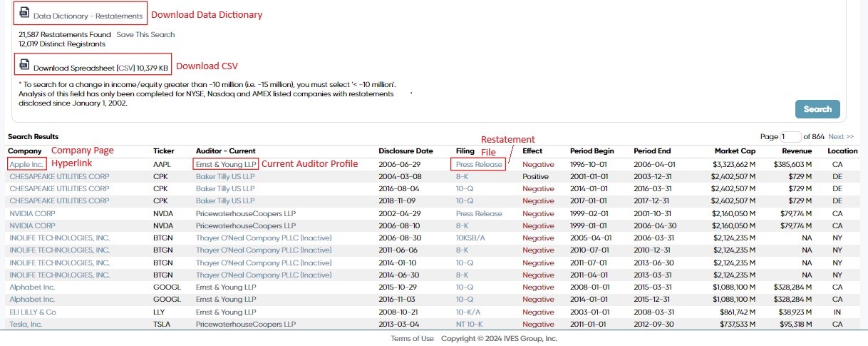Open Tesla's NT 10-K filing

pos(470,324)
